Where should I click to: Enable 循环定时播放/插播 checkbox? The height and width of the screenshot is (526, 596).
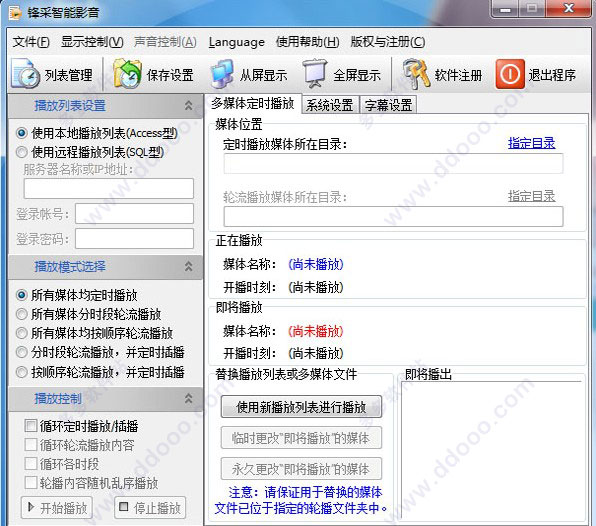coord(30,426)
